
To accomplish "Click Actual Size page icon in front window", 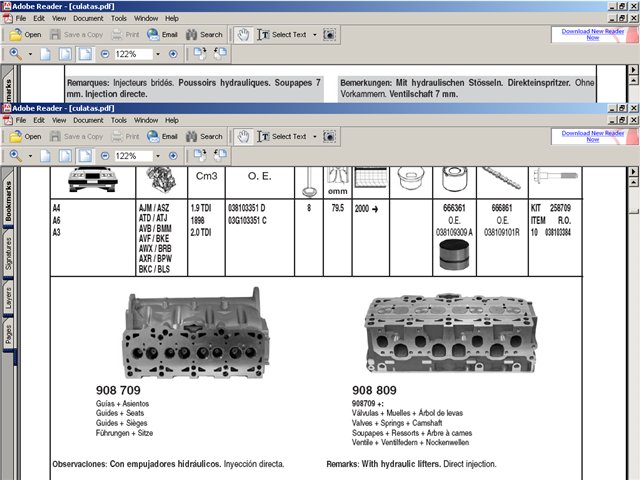I will tap(46, 156).
